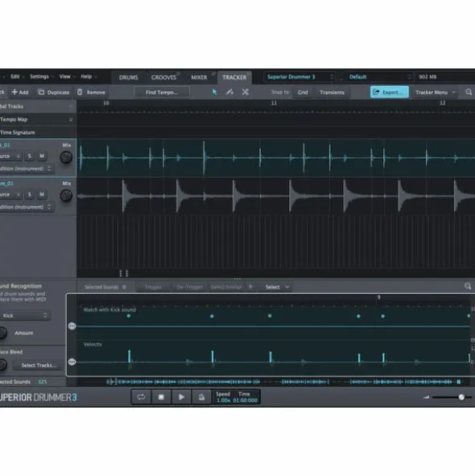Click the Tempo Map row icon
The width and height of the screenshot is (475, 476).
point(71,120)
